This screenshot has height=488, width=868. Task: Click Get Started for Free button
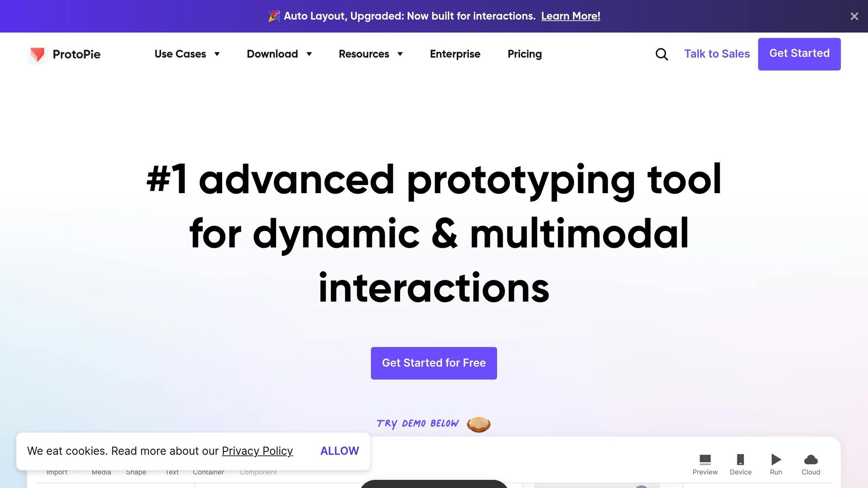(434, 363)
